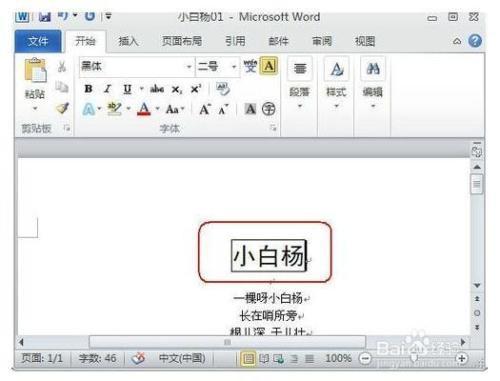Select Web Layout view icon
Image resolution: width=500 pixels, height=381 pixels.
279,359
